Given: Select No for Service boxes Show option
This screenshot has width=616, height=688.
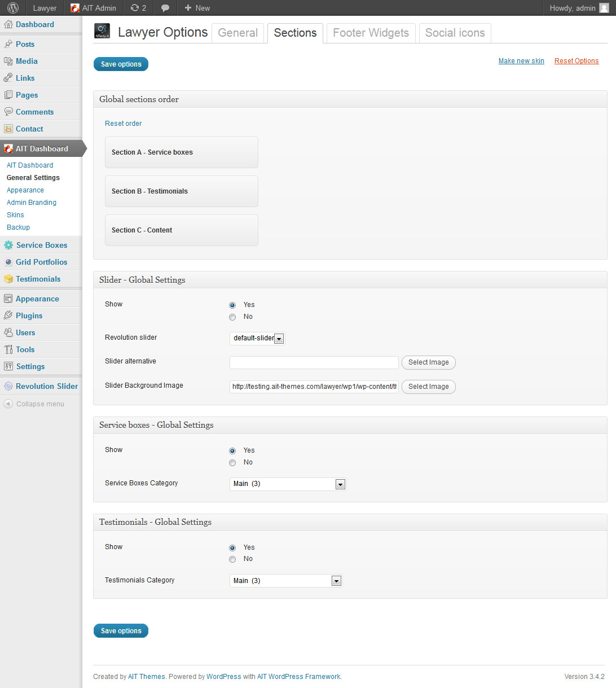Looking at the screenshot, I should pos(232,463).
